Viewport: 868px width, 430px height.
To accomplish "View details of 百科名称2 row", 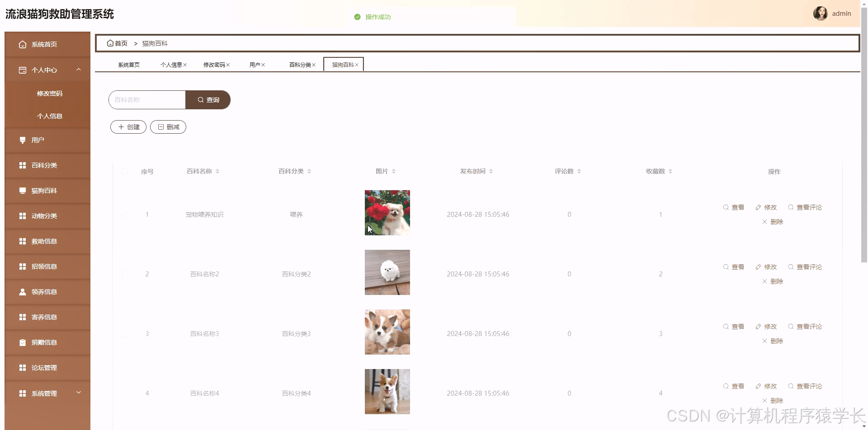I will (734, 267).
